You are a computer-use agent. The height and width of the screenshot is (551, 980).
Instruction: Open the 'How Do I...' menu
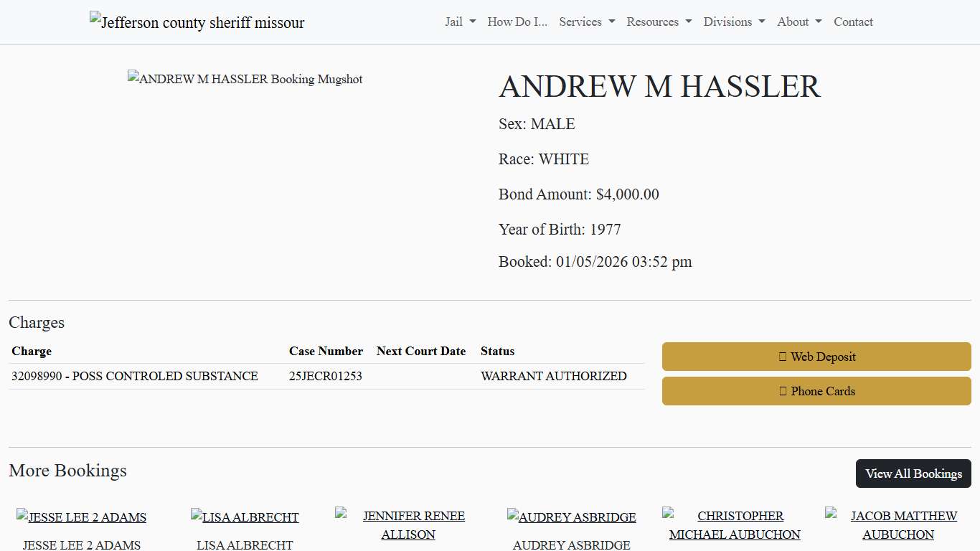point(517,22)
